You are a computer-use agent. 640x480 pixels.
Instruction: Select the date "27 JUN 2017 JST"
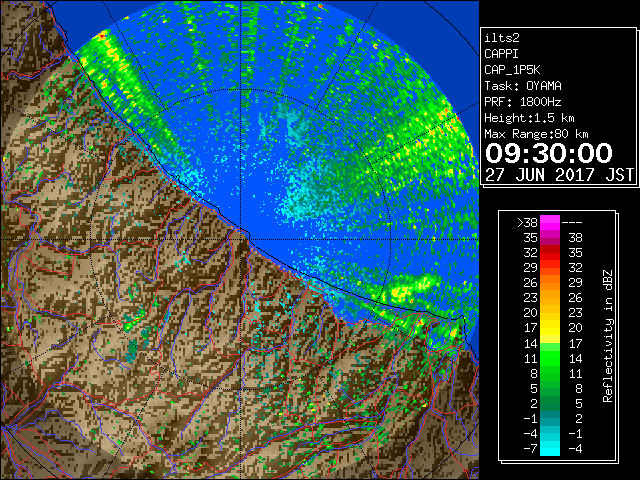pos(560,174)
